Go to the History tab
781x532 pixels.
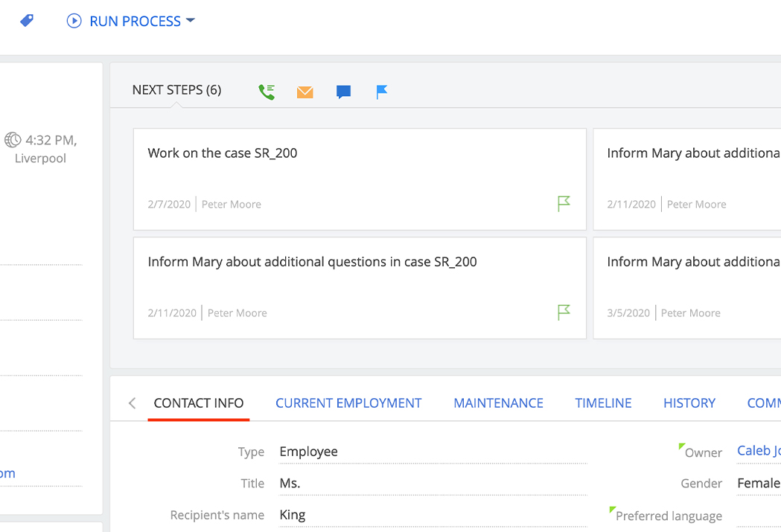[x=689, y=403]
